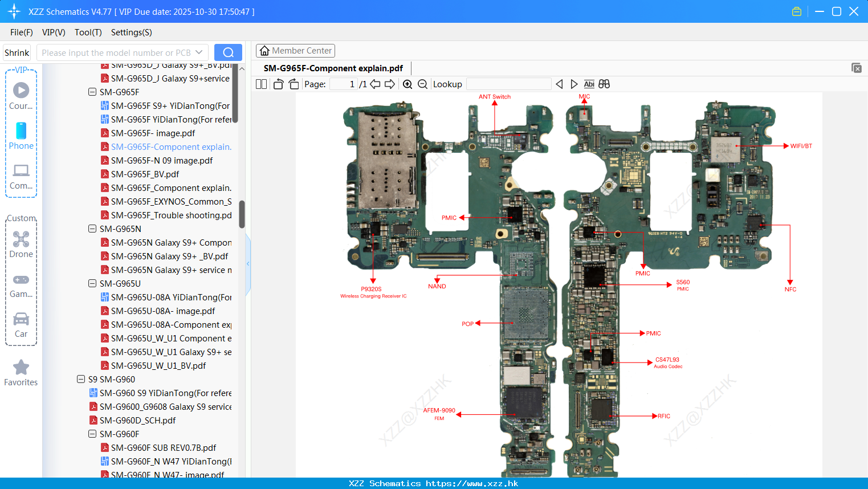Open the Courses play icon in sidebar
This screenshot has height=489, width=868.
(21, 90)
